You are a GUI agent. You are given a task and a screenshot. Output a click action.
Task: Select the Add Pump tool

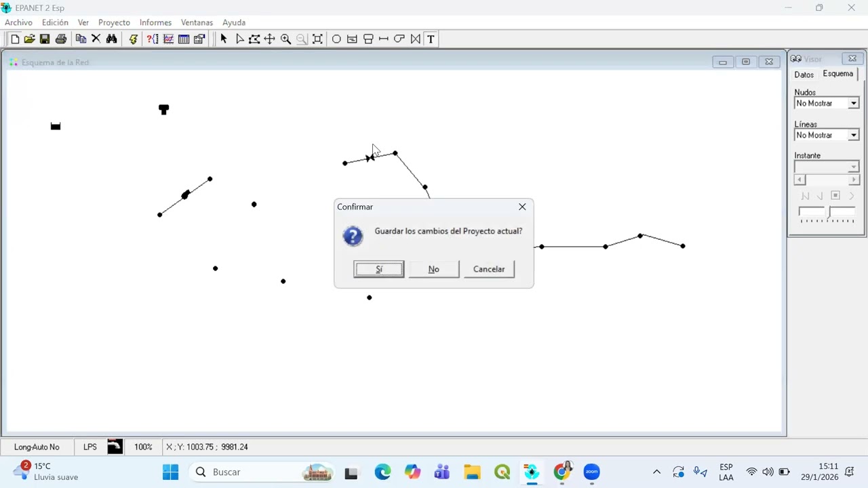tap(399, 39)
